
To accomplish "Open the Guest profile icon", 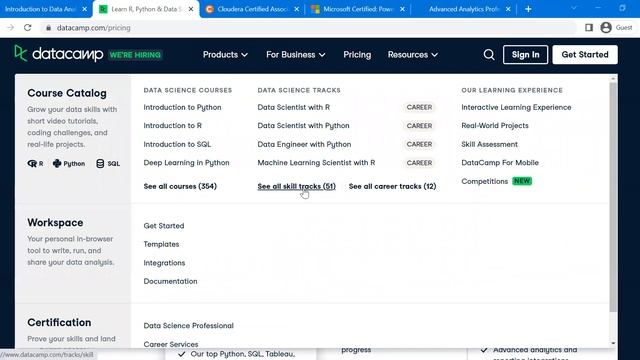I will pyautogui.click(x=606, y=27).
